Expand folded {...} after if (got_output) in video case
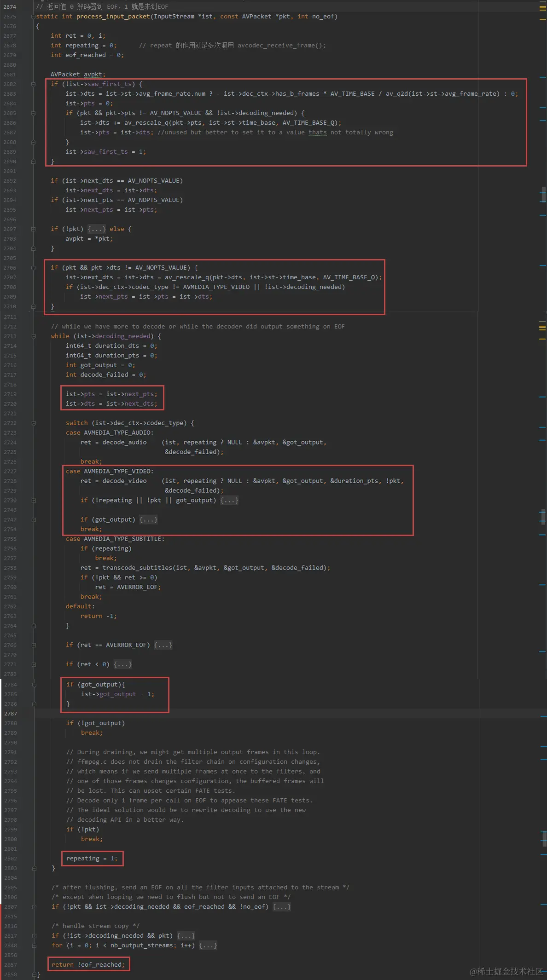This screenshot has height=980, width=547. (x=148, y=520)
